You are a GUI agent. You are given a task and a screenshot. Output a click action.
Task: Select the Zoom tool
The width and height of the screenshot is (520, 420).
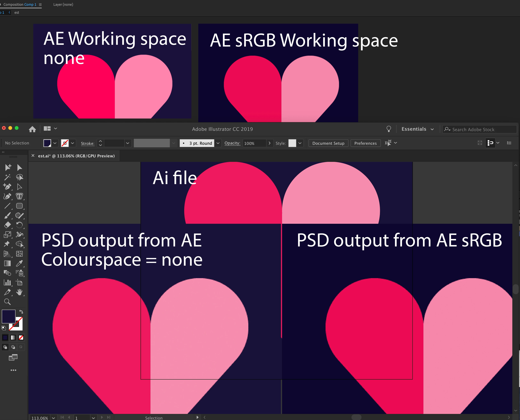7,302
